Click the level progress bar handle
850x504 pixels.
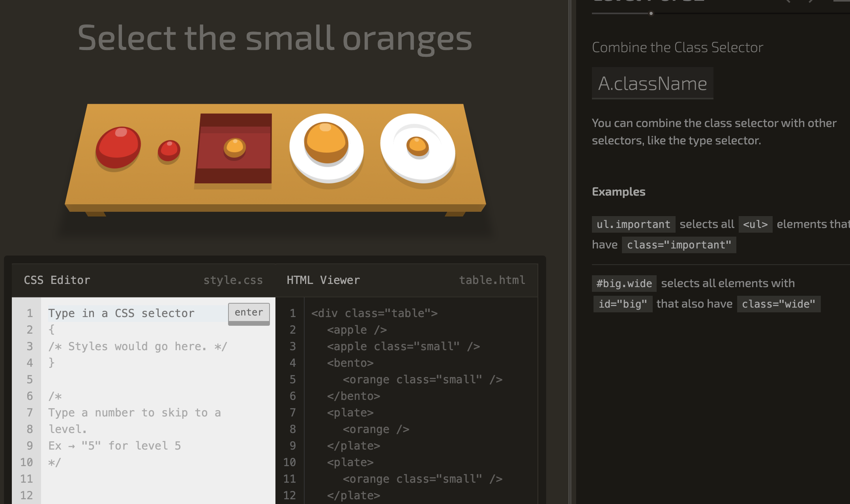click(x=651, y=13)
